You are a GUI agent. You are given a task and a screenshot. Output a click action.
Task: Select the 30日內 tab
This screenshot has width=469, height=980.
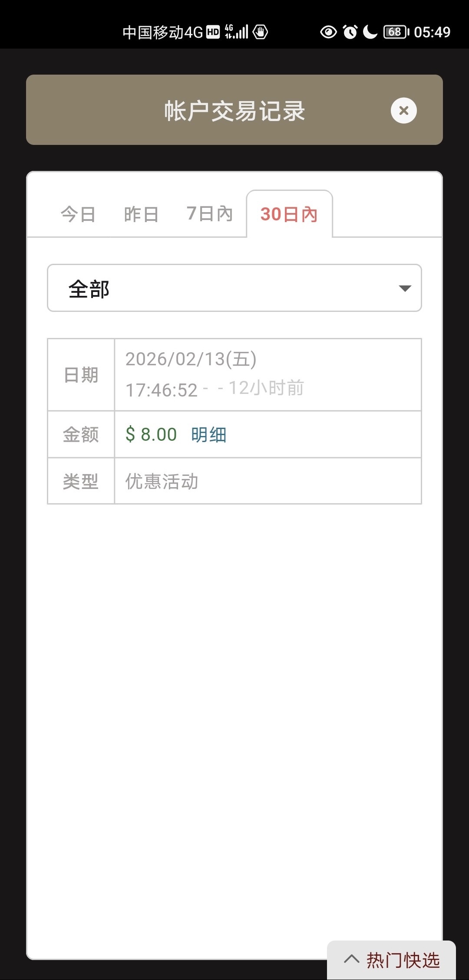coord(289,214)
